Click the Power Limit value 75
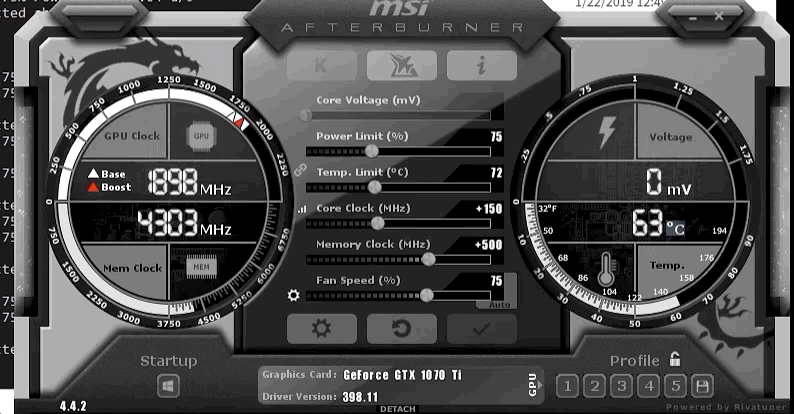The width and height of the screenshot is (794, 414). pyautogui.click(x=496, y=137)
